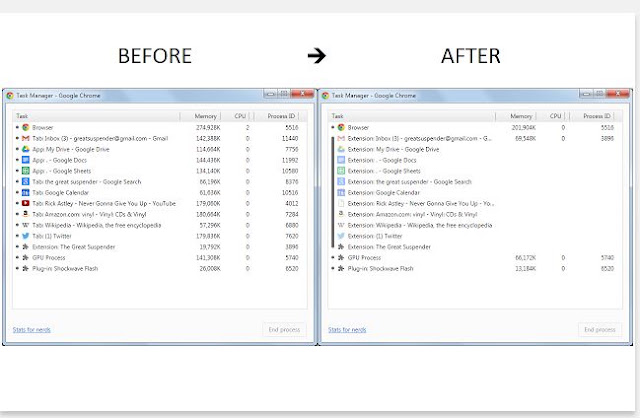Select 'Extension: Amazon.com: vinyl' row in AFTER window
Screen dimensions: 640x418
(x=475, y=214)
